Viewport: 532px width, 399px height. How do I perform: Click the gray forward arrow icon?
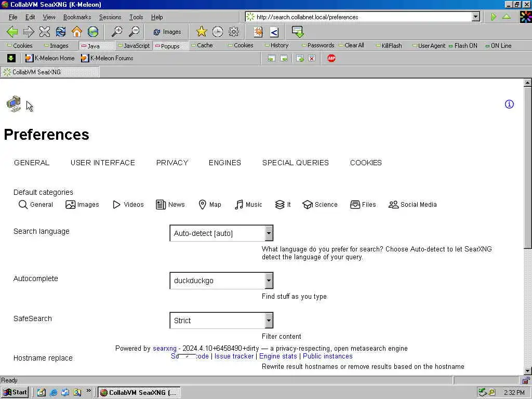point(29,32)
